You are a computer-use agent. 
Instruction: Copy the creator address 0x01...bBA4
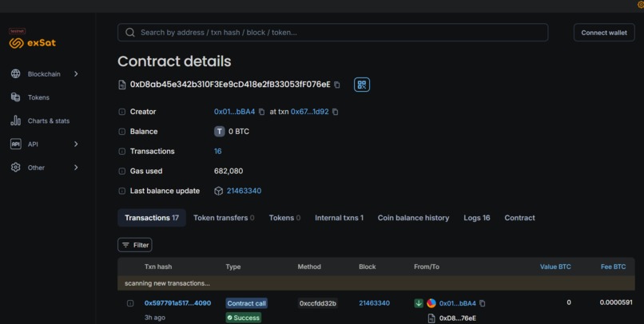pyautogui.click(x=261, y=112)
